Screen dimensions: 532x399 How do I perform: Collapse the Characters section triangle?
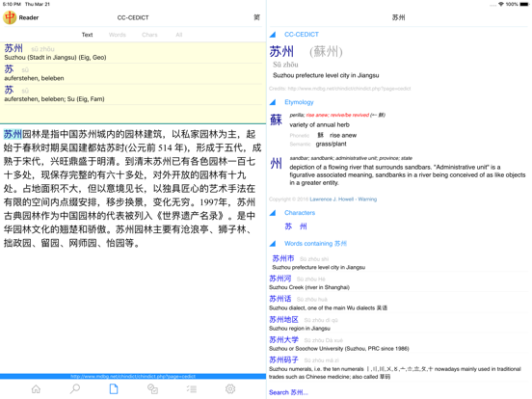(273, 213)
